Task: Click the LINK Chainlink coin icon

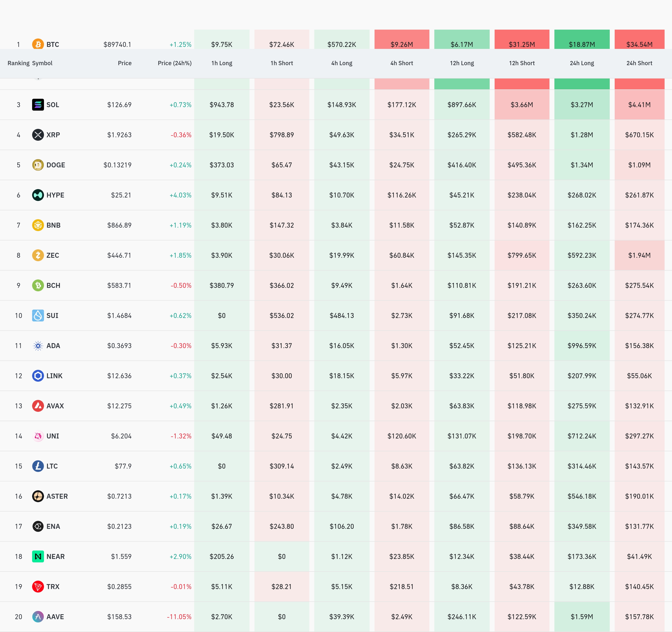Action: tap(38, 375)
